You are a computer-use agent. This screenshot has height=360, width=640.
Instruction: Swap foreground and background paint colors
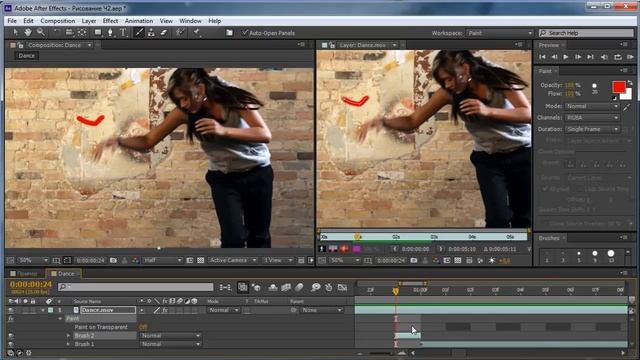(630, 83)
